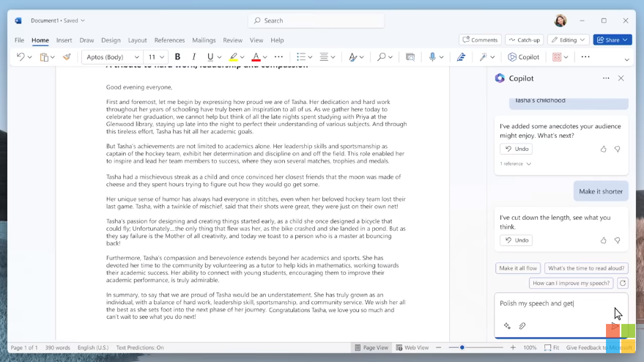Open the font name dropdown

click(137, 57)
